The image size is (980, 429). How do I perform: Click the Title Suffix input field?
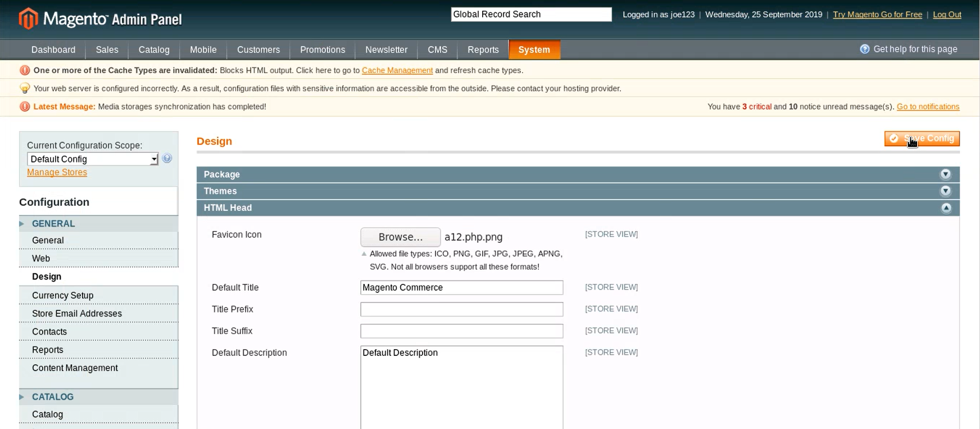tap(461, 331)
